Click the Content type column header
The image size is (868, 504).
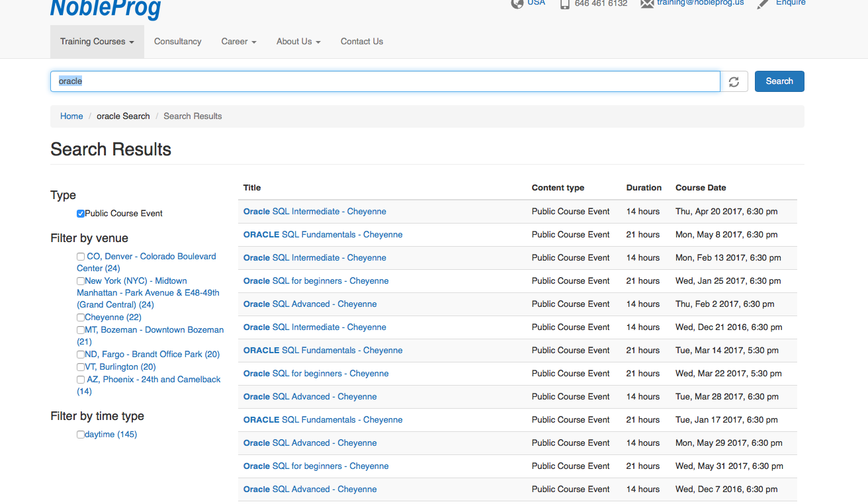[558, 188]
